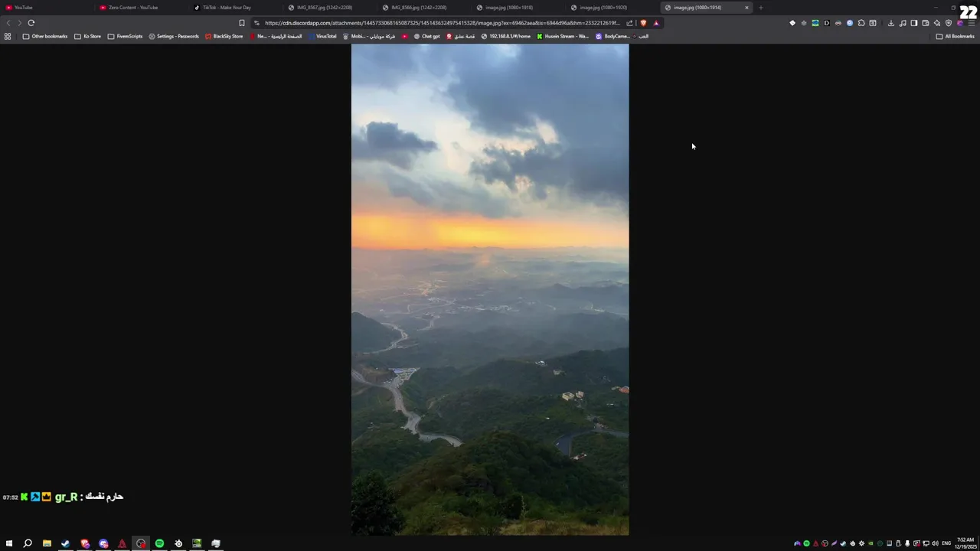Open the FivemScripts bookmarks folder
This screenshot has width=980, height=551.
pyautogui.click(x=125, y=36)
